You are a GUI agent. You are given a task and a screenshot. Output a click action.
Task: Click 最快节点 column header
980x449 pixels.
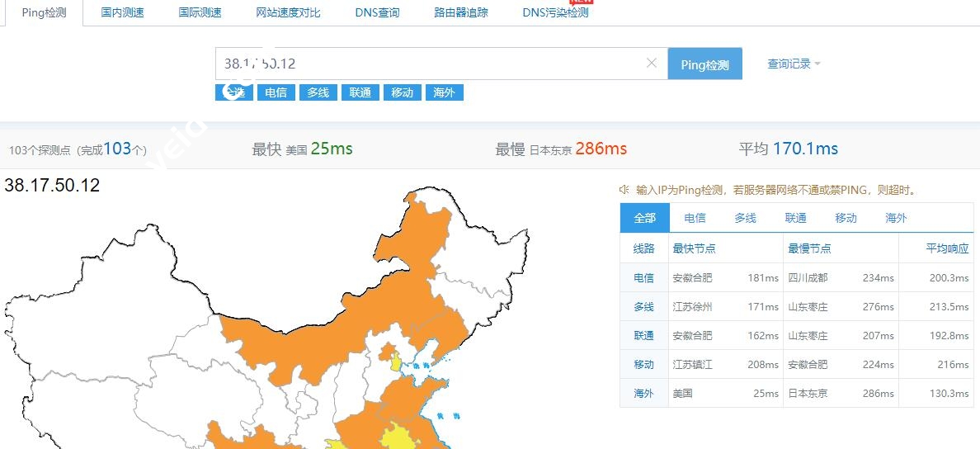pyautogui.click(x=694, y=248)
